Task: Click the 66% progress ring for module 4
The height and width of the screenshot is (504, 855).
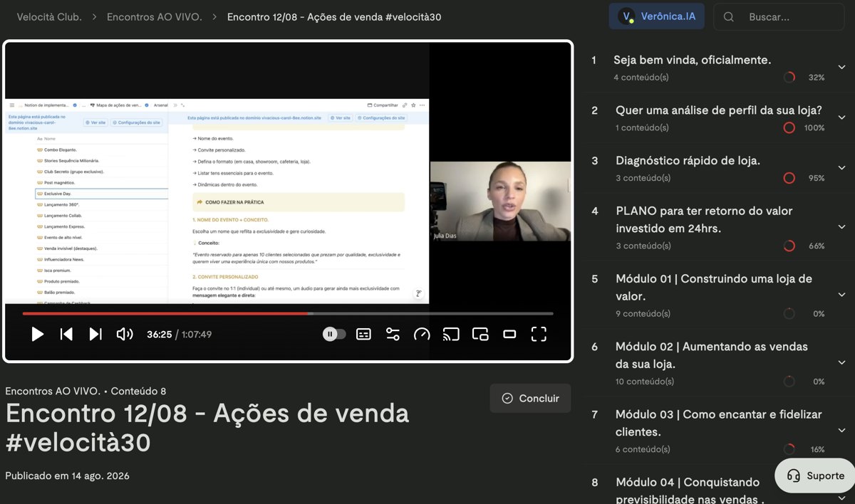Action: coord(789,246)
